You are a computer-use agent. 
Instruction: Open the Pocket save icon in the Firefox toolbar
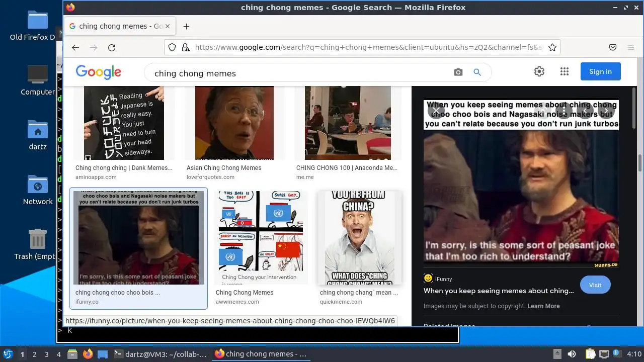[x=613, y=48]
